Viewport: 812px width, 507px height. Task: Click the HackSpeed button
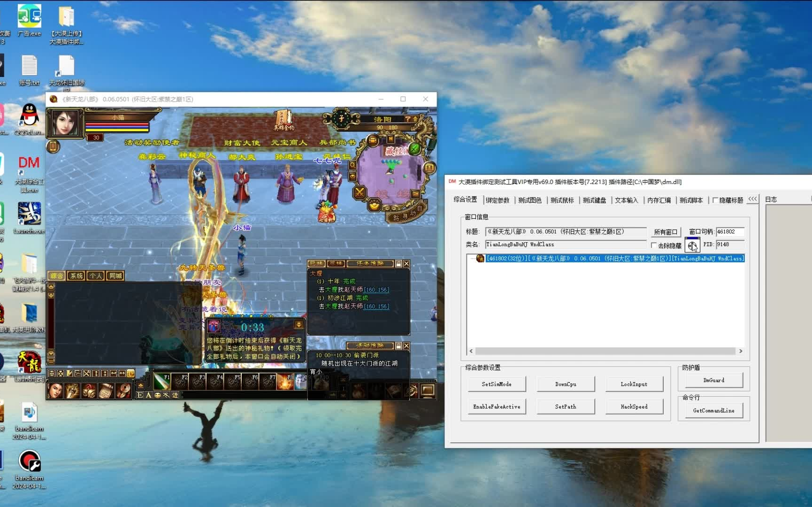click(x=634, y=407)
